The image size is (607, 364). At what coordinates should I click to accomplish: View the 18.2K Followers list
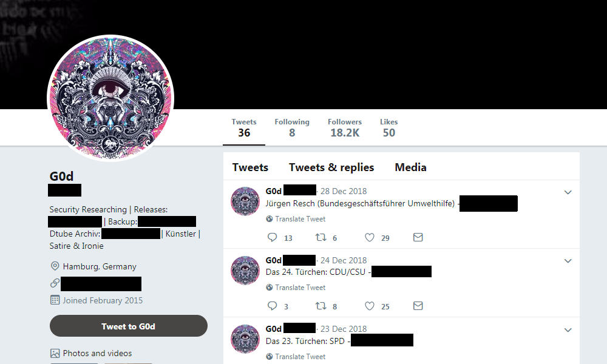pos(345,127)
